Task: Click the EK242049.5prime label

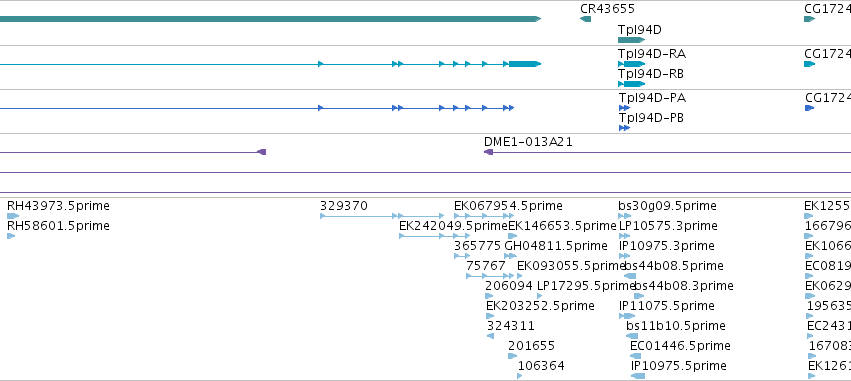Action: tap(453, 226)
